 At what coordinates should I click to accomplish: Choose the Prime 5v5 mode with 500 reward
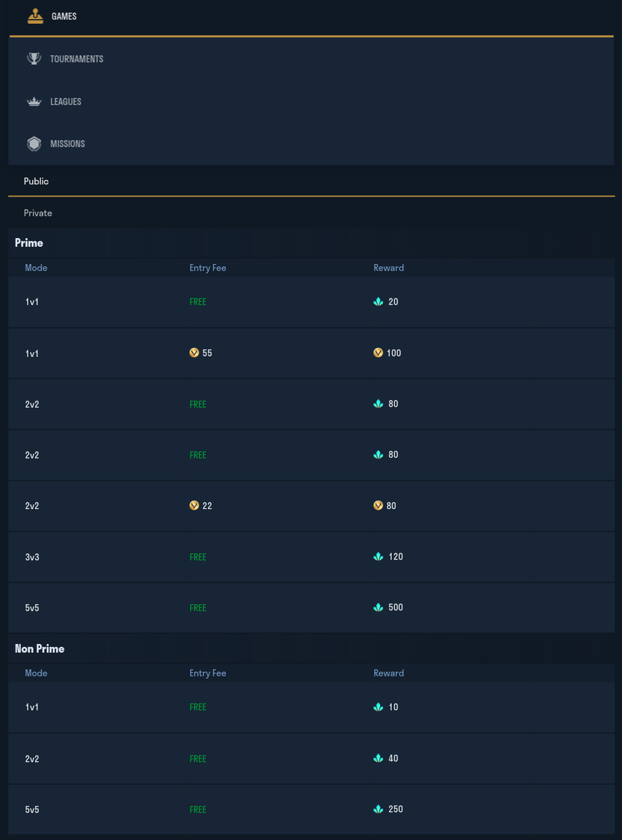[311, 608]
